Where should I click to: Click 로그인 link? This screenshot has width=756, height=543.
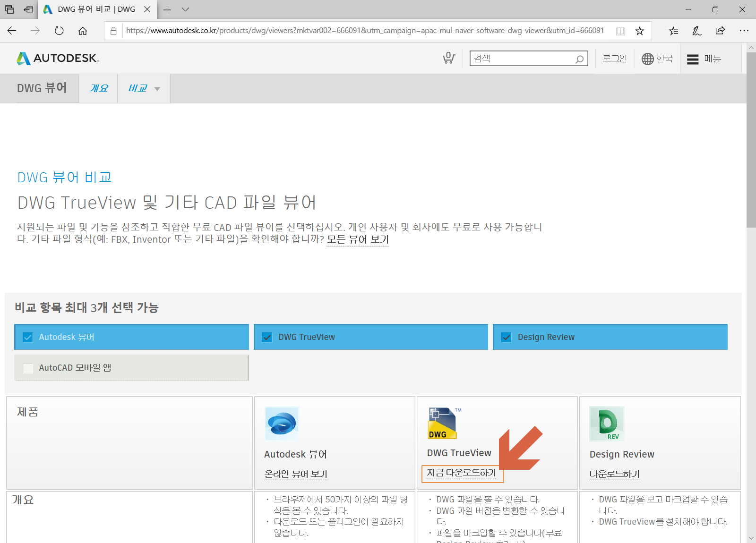coord(614,59)
